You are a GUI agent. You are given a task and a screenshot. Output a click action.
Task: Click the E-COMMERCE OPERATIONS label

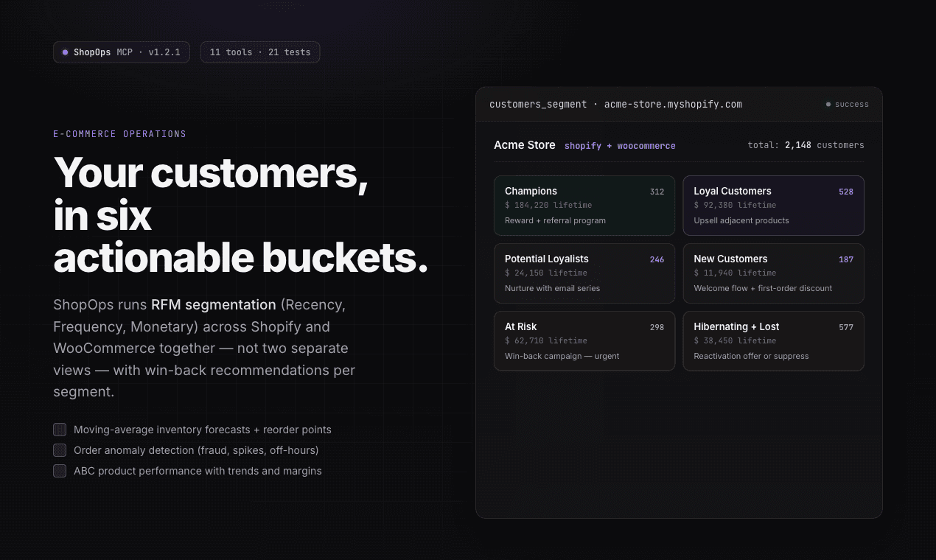(119, 134)
